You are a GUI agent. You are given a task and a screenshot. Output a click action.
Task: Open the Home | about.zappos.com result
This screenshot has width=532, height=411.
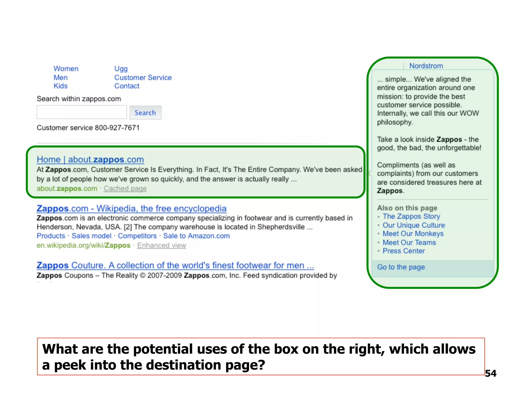90,159
